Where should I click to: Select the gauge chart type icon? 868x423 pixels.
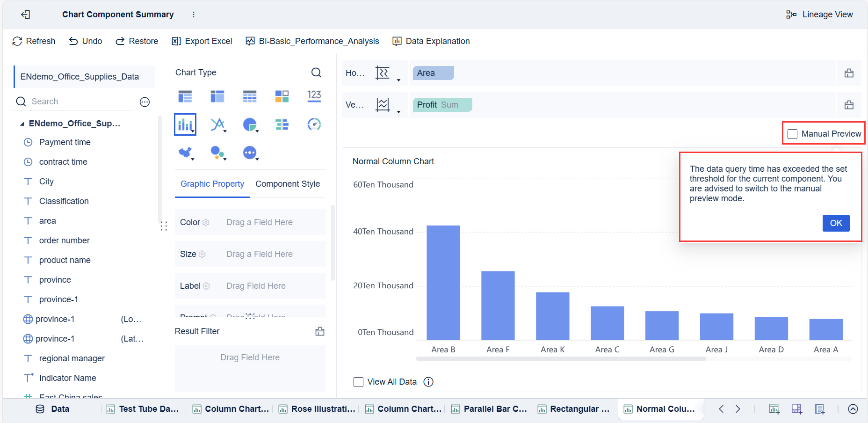[x=314, y=124]
